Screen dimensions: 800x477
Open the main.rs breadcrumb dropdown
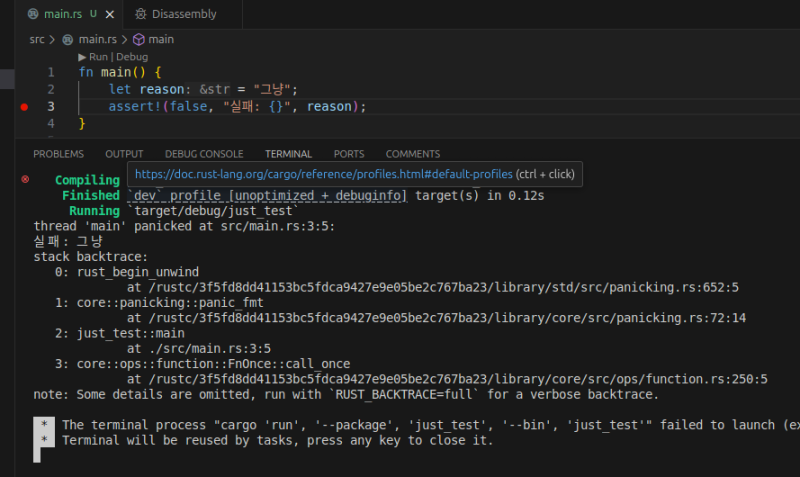pyautogui.click(x=98, y=39)
